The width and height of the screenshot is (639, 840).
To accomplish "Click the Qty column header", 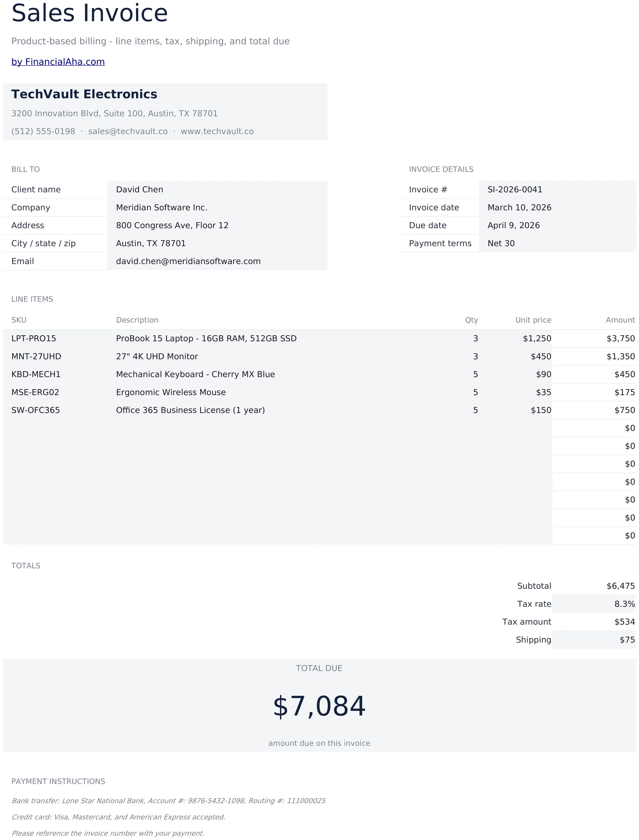I will tap(472, 320).
